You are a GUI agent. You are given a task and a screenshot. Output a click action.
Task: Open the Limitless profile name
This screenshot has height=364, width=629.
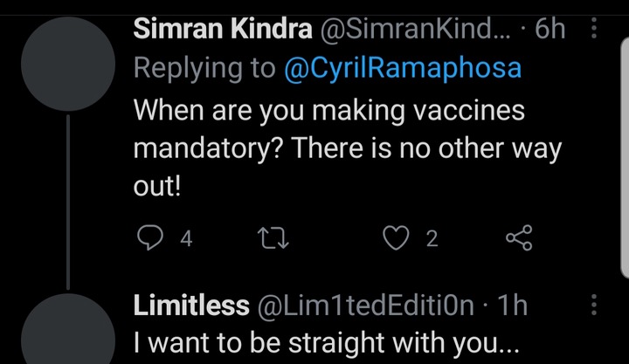[191, 306]
